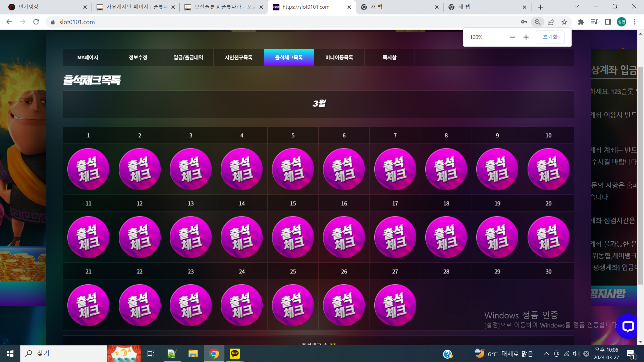Expand the Chrome tab search dropdown
The width and height of the screenshot is (644, 362).
(x=577, y=6)
